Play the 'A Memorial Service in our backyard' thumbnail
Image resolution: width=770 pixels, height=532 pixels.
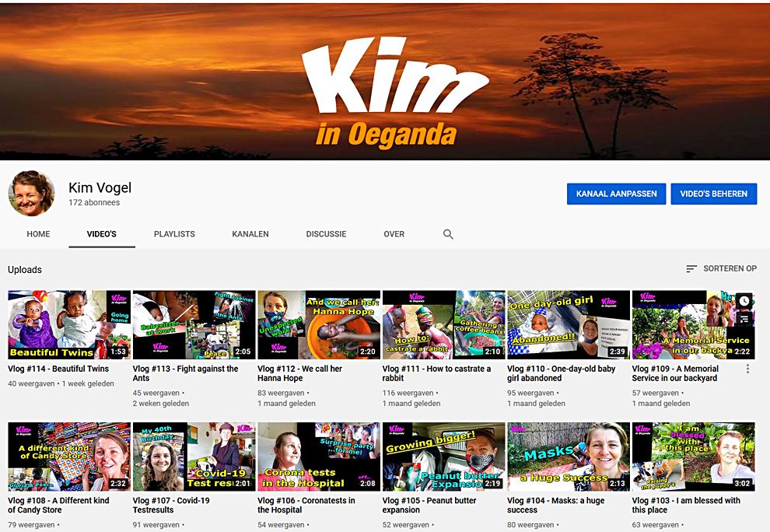[694, 324]
